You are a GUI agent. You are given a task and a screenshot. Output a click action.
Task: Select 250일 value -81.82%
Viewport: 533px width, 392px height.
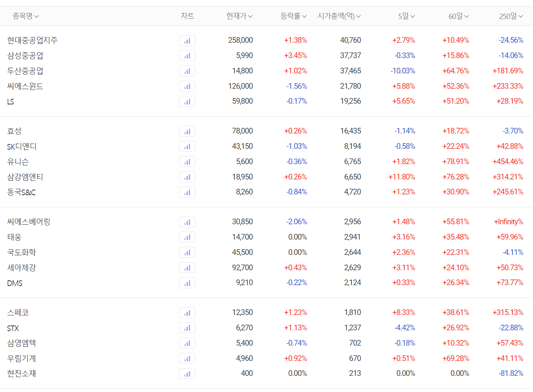pos(511,373)
